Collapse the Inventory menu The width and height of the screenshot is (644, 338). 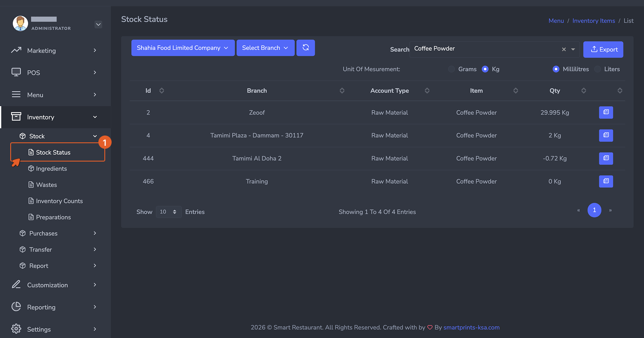pyautogui.click(x=55, y=117)
